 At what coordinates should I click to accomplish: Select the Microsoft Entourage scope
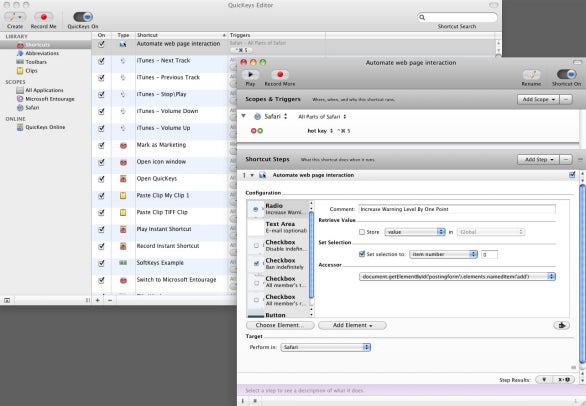click(50, 99)
